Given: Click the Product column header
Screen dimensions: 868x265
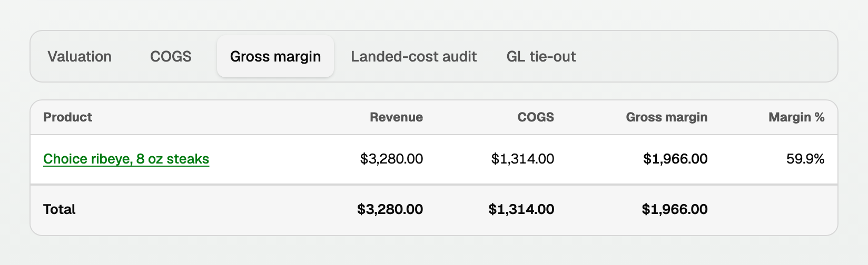Looking at the screenshot, I should coord(68,117).
